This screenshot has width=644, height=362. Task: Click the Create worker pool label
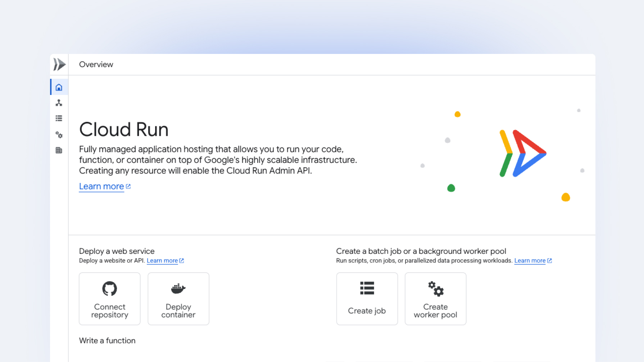(436, 311)
